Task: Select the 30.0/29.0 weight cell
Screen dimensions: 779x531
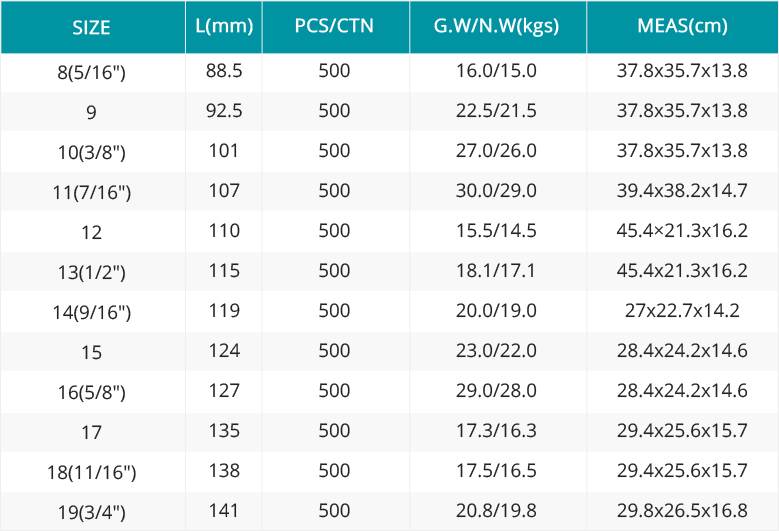Action: (496, 191)
